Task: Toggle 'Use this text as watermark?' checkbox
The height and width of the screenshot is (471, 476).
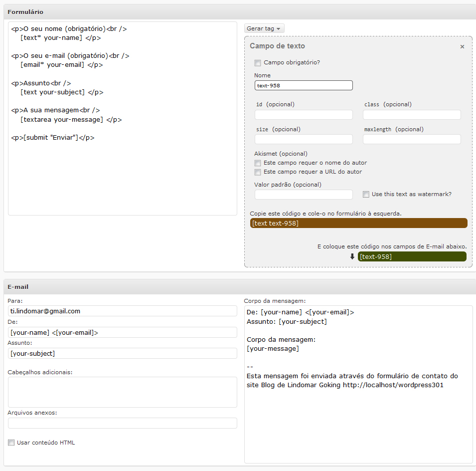Action: coord(366,195)
